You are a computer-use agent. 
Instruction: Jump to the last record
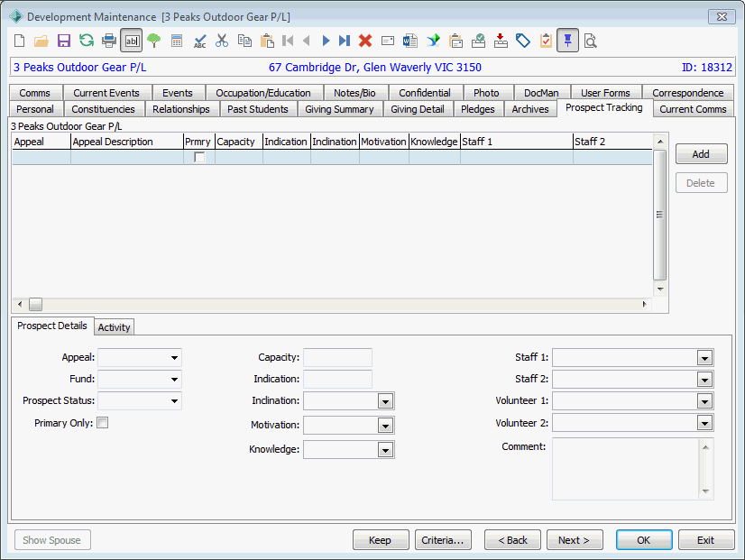click(x=345, y=41)
